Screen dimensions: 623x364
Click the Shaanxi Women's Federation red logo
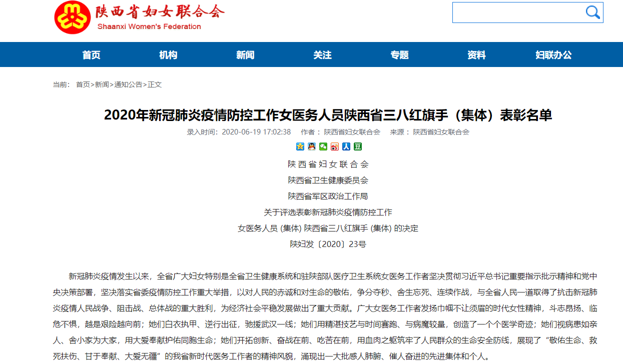pos(73,17)
